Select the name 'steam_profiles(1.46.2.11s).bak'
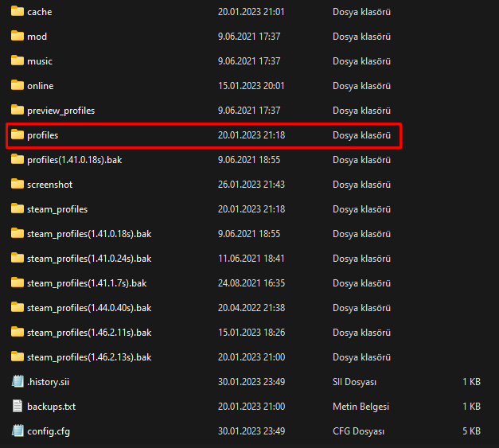 click(89, 333)
